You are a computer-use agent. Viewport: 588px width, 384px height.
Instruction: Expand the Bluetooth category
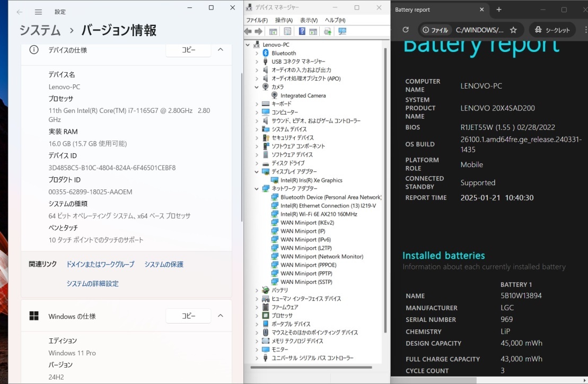tap(257, 53)
